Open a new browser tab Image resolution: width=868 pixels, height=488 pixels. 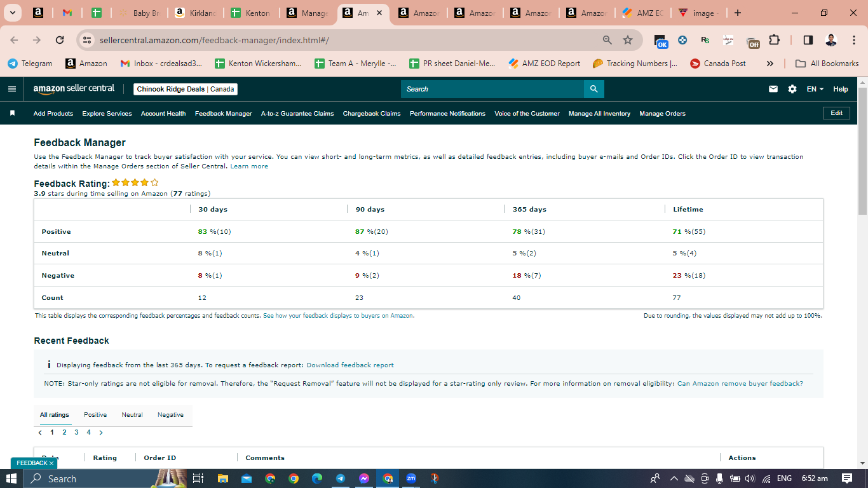737,13
